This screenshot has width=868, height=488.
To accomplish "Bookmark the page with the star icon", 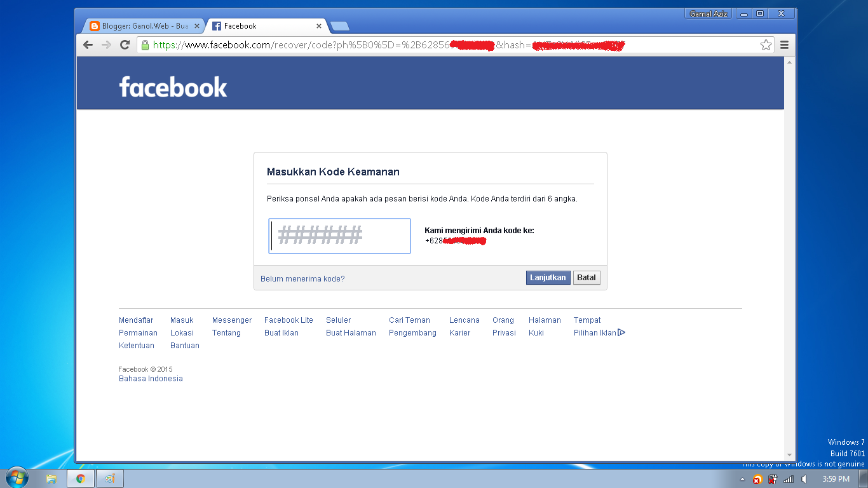I will point(766,45).
